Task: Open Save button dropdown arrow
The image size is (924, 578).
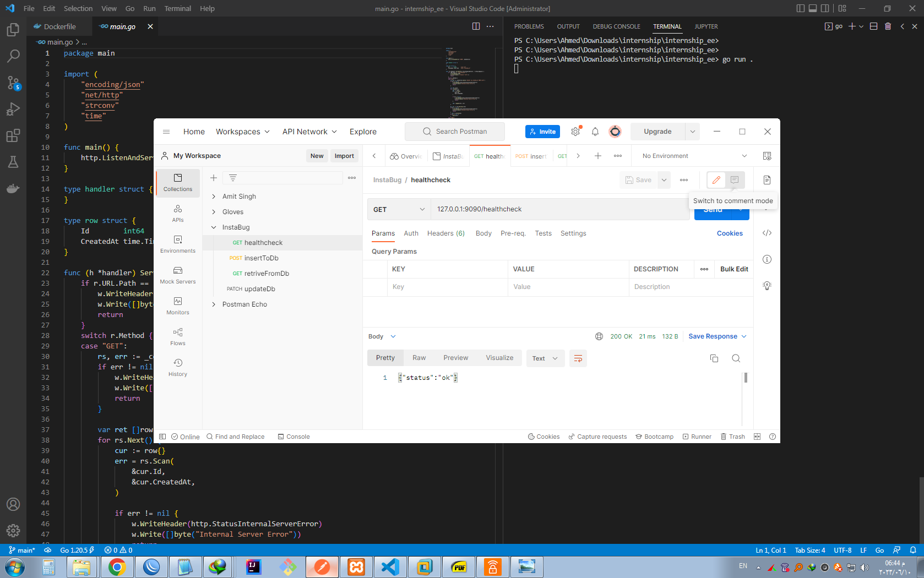Action: (664, 180)
